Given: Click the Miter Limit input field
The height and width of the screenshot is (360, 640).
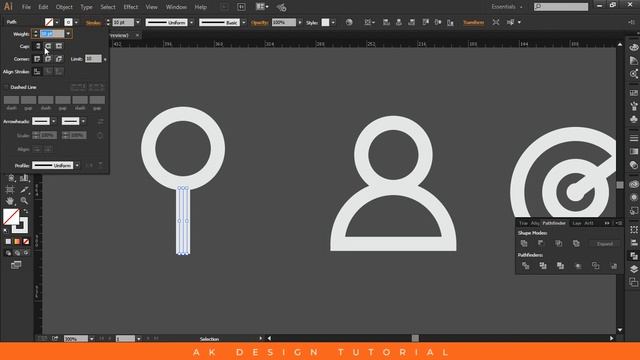Looking at the screenshot, I should point(93,59).
